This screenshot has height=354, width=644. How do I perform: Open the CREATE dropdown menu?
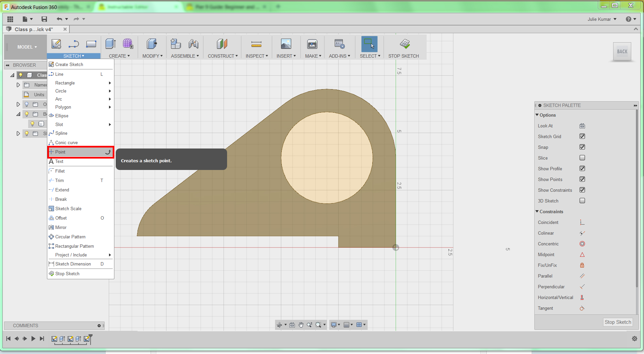[x=119, y=56]
